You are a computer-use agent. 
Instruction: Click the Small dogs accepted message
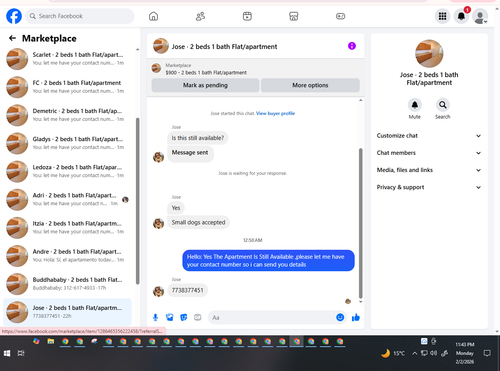point(198,222)
